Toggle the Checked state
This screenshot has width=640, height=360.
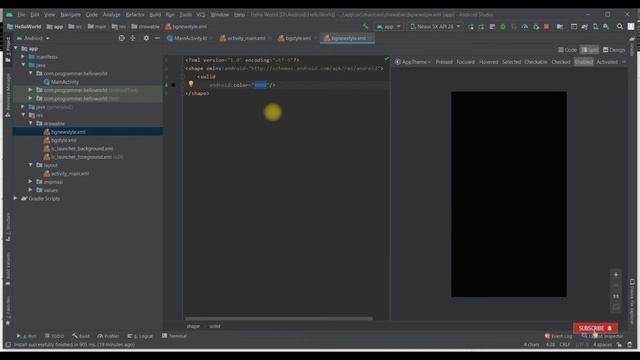[x=561, y=62]
